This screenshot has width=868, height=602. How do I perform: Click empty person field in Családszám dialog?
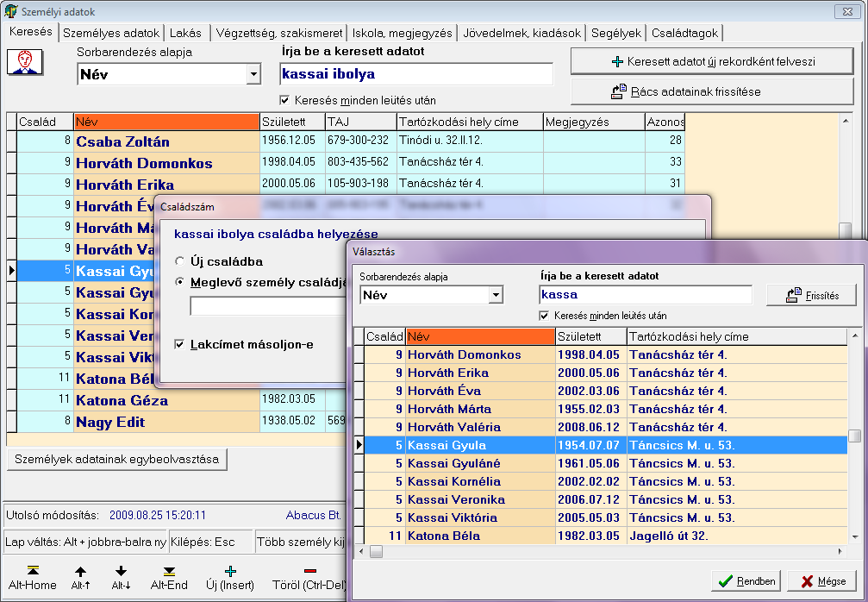268,305
